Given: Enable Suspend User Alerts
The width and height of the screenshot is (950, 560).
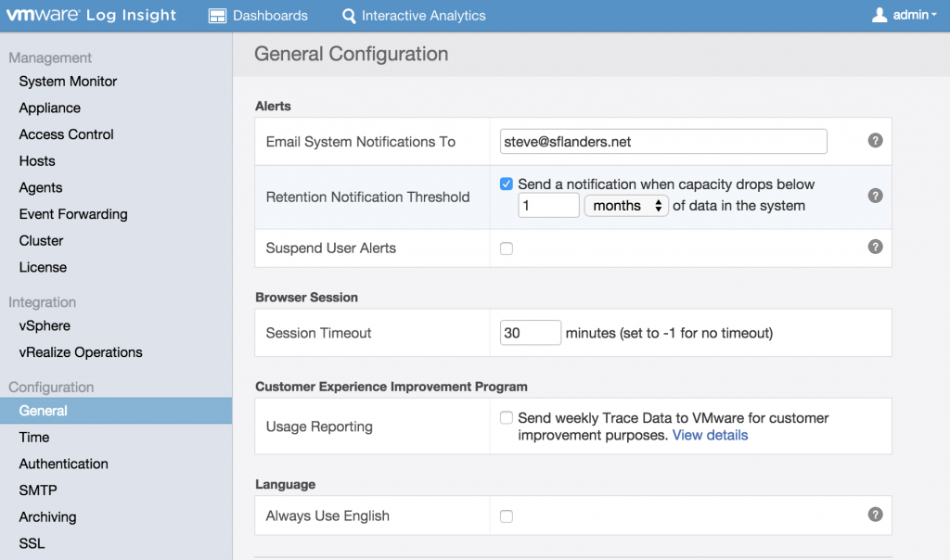Looking at the screenshot, I should coord(506,247).
